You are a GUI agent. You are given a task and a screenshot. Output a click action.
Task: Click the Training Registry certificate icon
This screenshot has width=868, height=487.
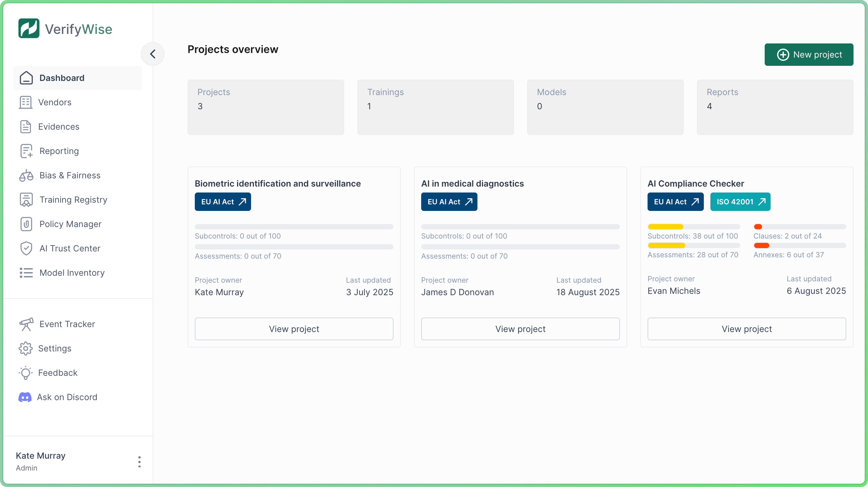(x=26, y=199)
